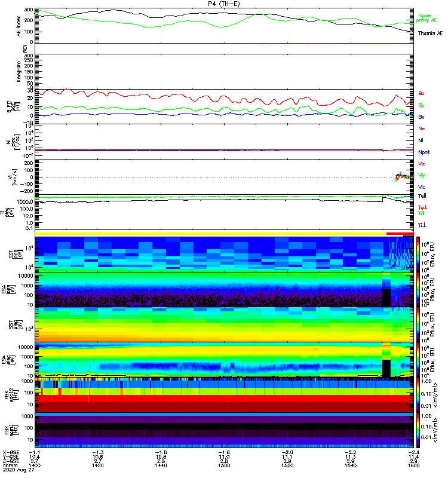Click the blue Bx legend label
This screenshot has height=478, width=448.
(x=421, y=117)
